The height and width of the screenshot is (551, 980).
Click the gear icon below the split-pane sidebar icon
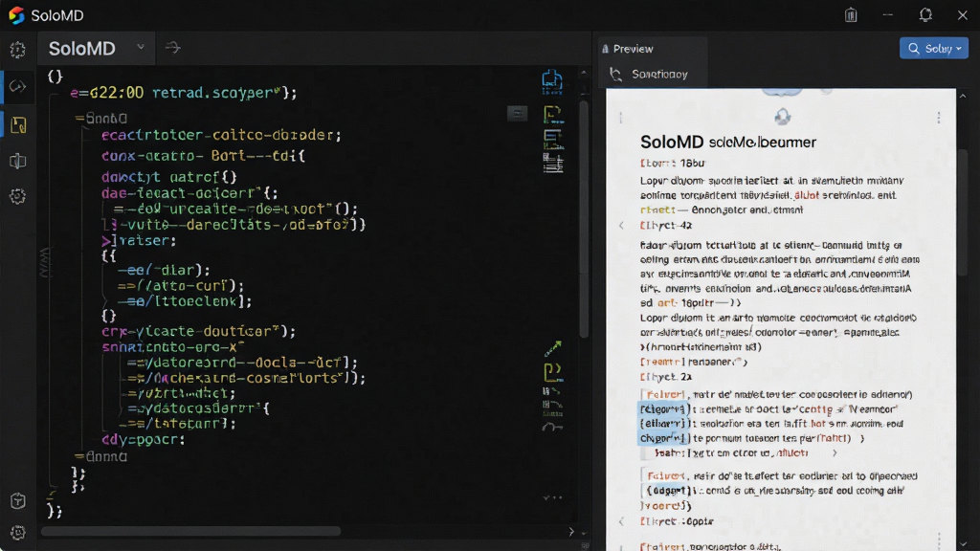17,196
